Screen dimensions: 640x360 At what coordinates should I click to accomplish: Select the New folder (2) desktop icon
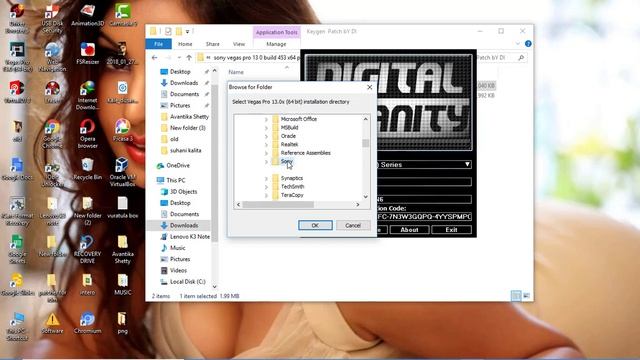click(x=87, y=211)
